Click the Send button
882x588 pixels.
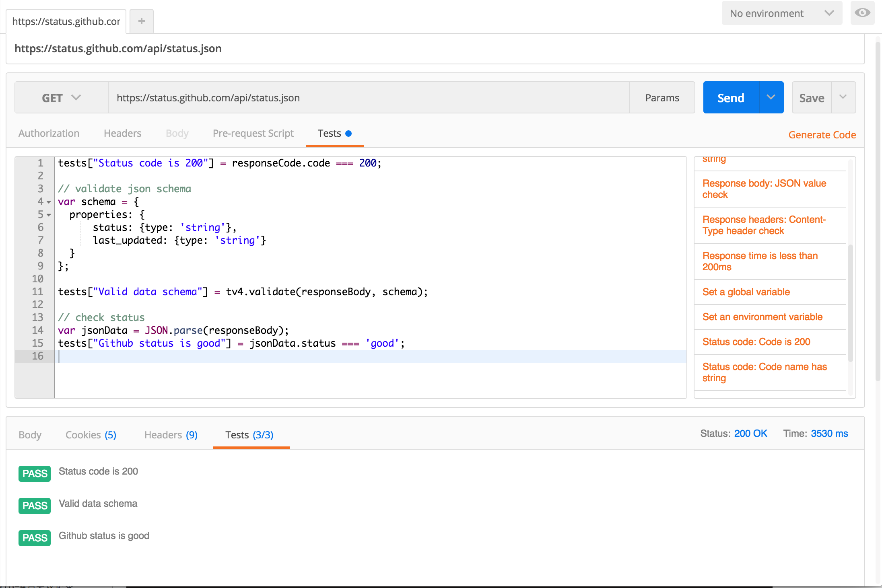pyautogui.click(x=731, y=98)
